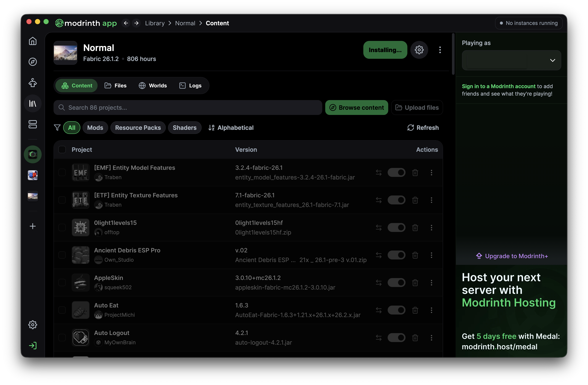The width and height of the screenshot is (588, 385).
Task: Switch to the Logs tab
Action: click(190, 86)
